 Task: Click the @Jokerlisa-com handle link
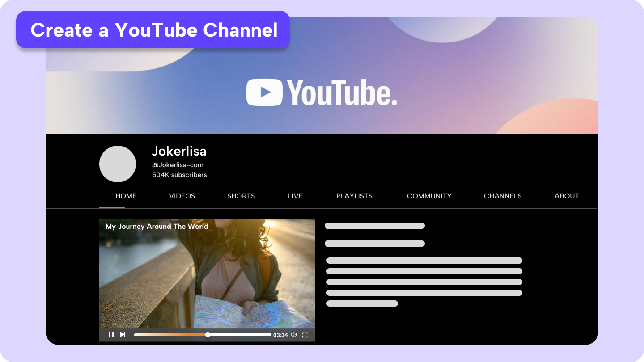click(177, 164)
